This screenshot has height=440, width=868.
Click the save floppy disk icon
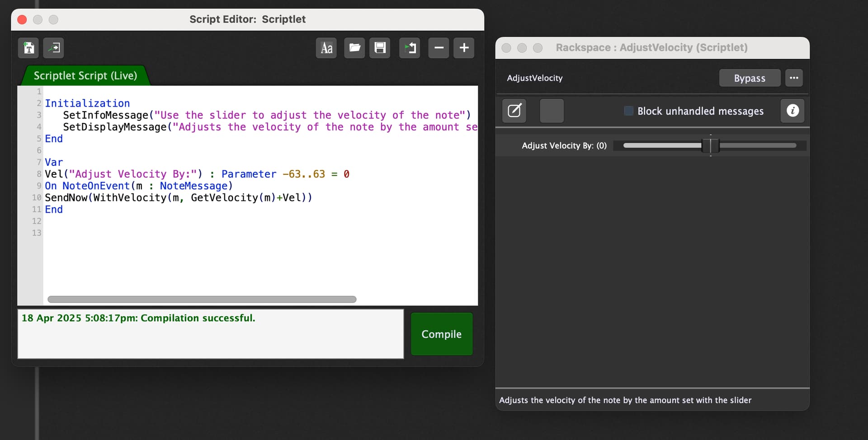[380, 48]
